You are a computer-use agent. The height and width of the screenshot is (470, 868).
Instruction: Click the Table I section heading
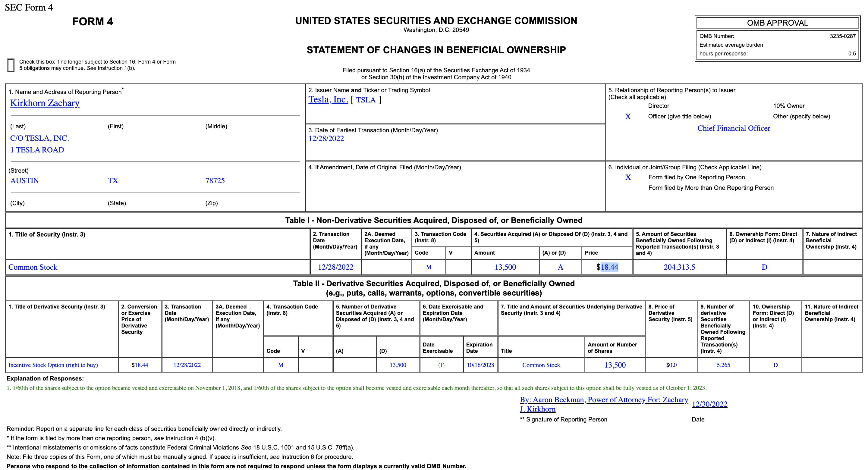[434, 220]
